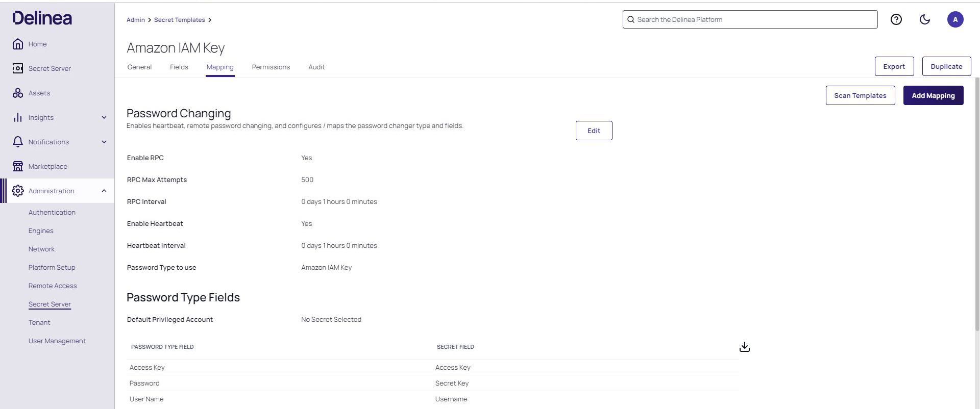Click Edit for Password Changing settings
Image resolution: width=980 pixels, height=409 pixels.
coord(594,131)
